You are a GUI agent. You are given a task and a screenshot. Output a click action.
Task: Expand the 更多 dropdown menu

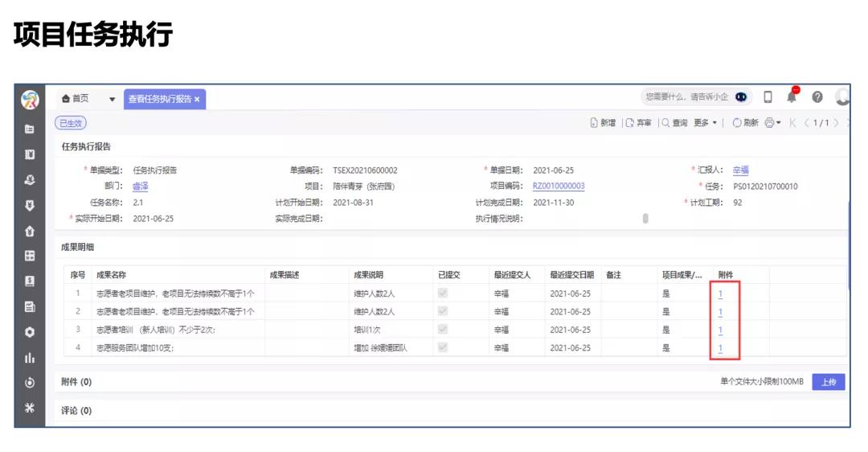(705, 123)
